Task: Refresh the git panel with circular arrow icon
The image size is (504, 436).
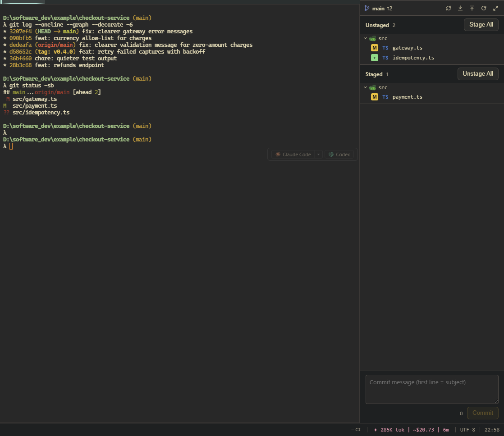Action: [x=484, y=9]
